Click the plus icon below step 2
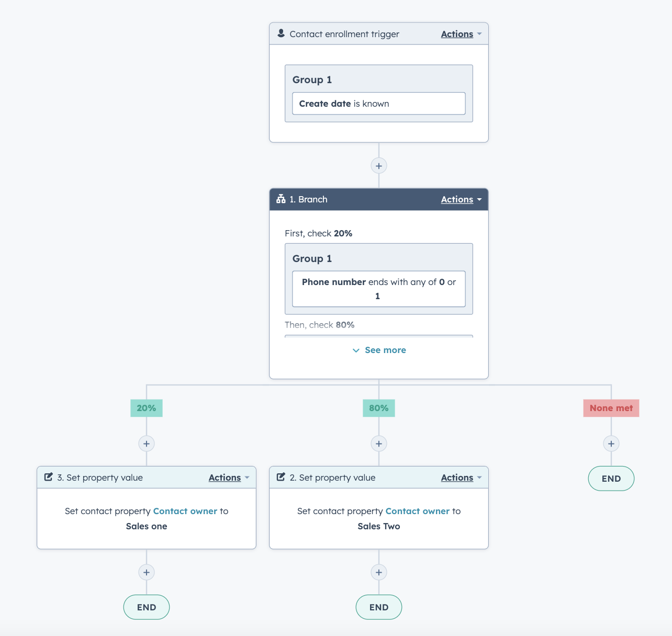The height and width of the screenshot is (636, 672). 378,572
